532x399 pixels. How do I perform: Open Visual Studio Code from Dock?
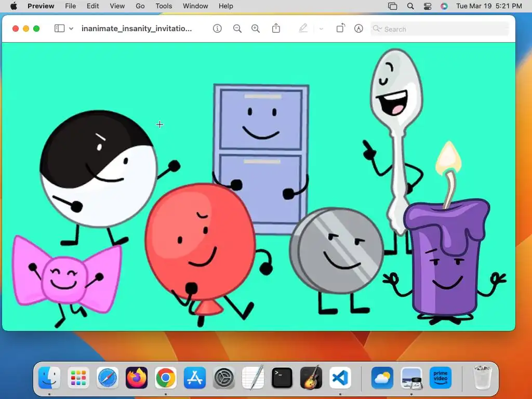point(340,378)
